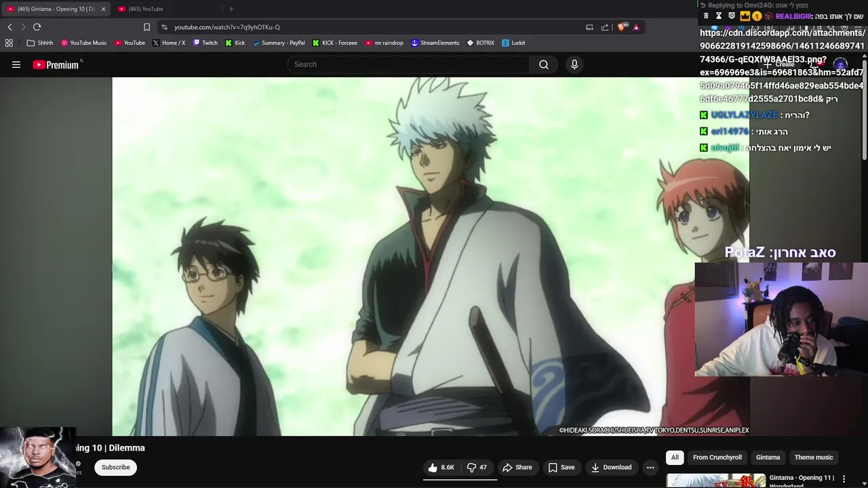868x488 pixels.
Task: Click the video title text 'Dilemma'
Action: (127, 448)
